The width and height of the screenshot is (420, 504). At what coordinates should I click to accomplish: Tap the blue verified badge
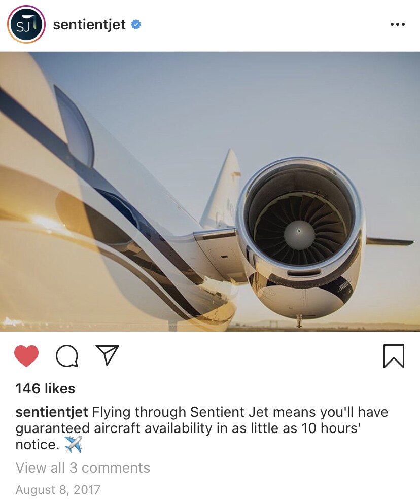136,24
